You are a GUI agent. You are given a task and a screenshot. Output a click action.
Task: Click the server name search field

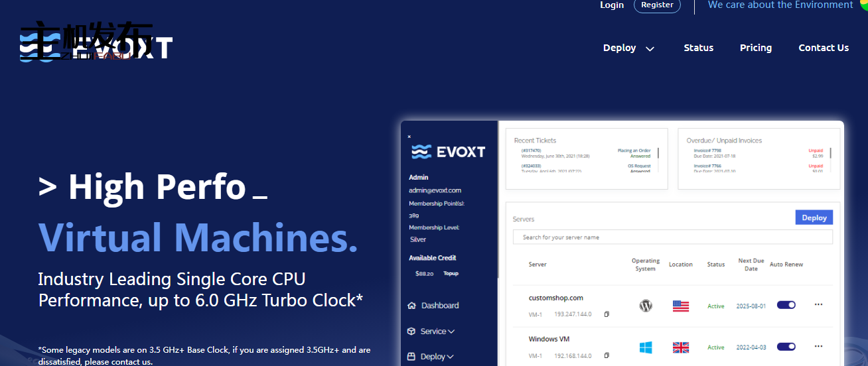tap(672, 237)
